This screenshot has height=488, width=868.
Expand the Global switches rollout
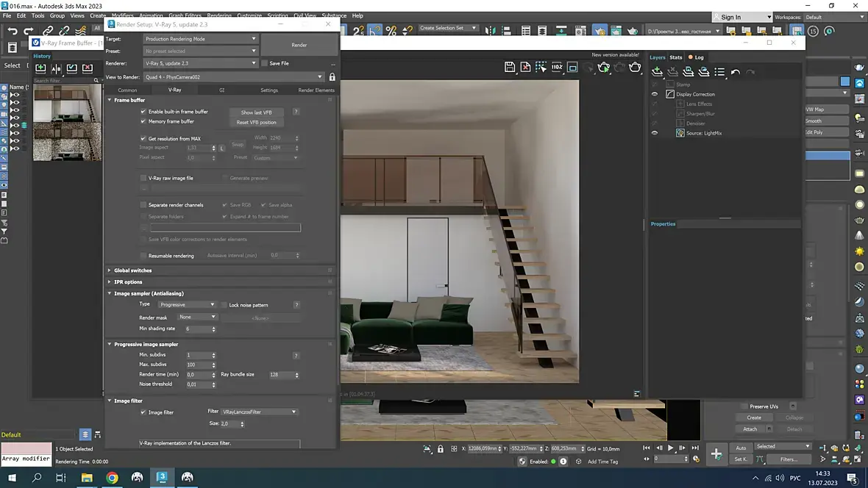tap(133, 270)
